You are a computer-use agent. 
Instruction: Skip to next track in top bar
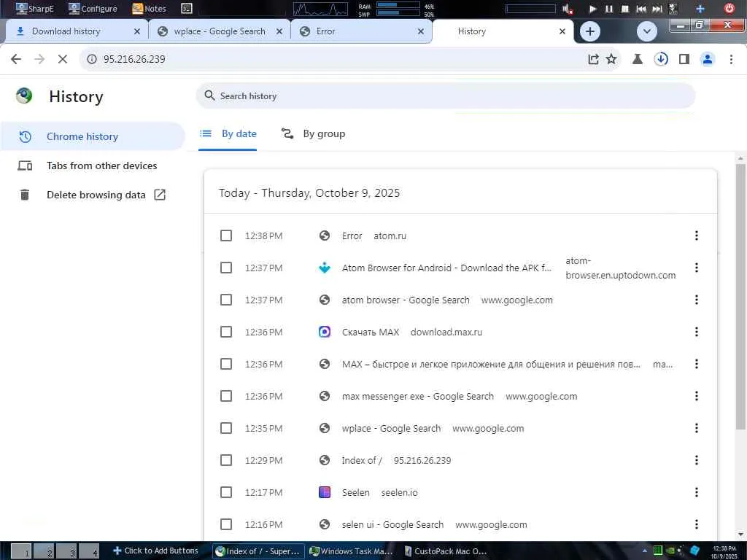pos(657,9)
